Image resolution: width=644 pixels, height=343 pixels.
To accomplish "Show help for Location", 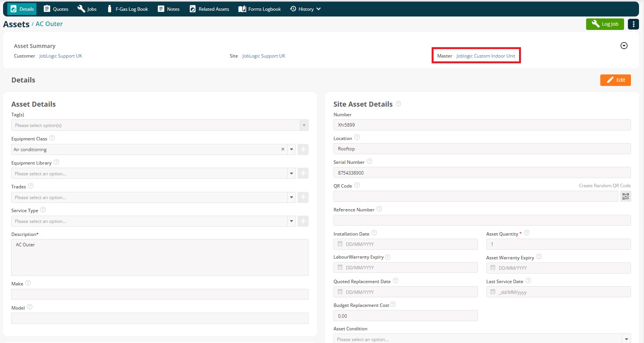I will tap(357, 137).
